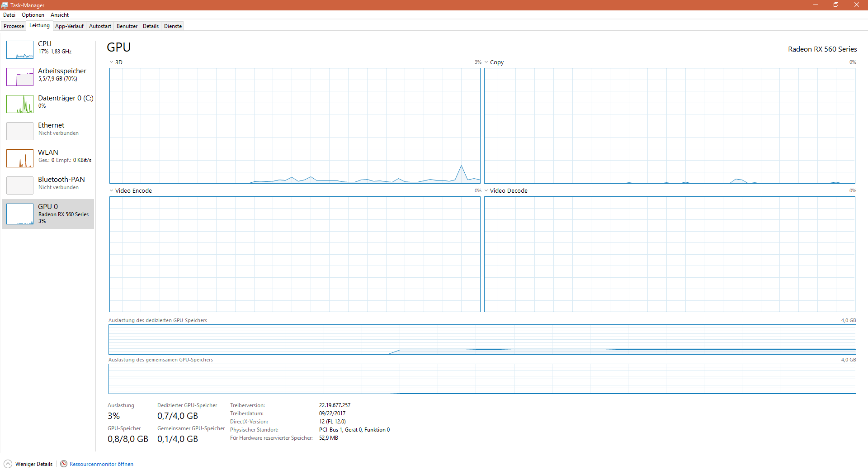Open the Video Encode engine dropdown
The height and width of the screenshot is (475, 868).
[x=111, y=190]
